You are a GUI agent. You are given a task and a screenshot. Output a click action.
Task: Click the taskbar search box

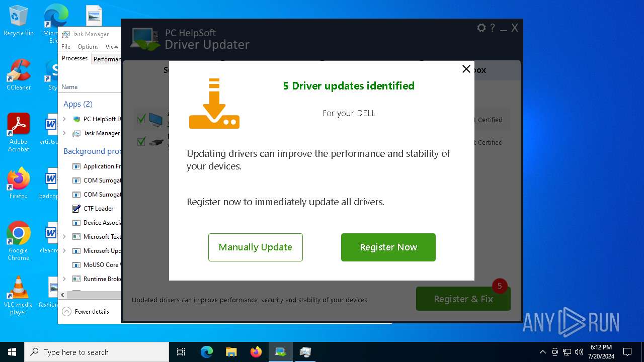pos(97,352)
